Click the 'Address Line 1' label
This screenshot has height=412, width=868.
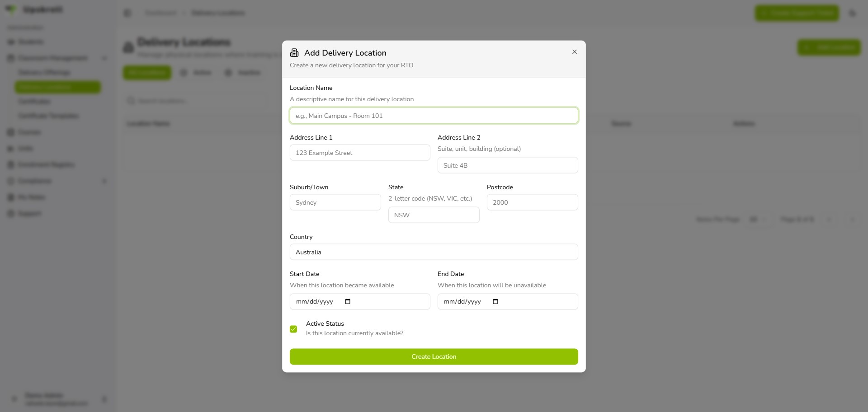click(311, 137)
